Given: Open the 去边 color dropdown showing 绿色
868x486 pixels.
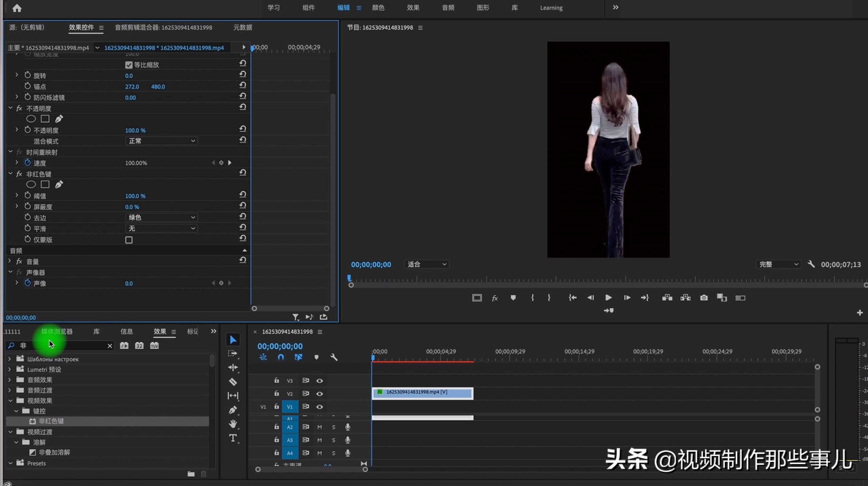Looking at the screenshot, I should click(161, 217).
